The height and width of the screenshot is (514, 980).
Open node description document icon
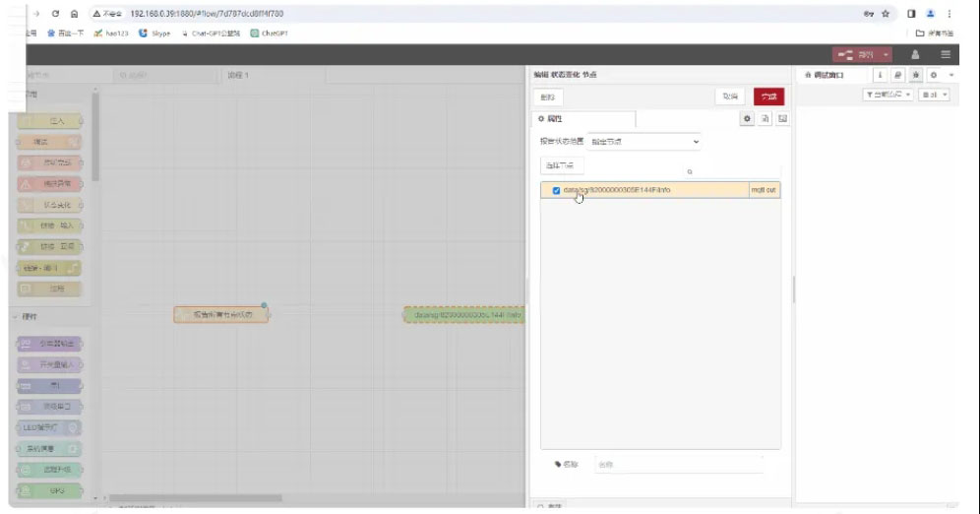pyautogui.click(x=766, y=119)
